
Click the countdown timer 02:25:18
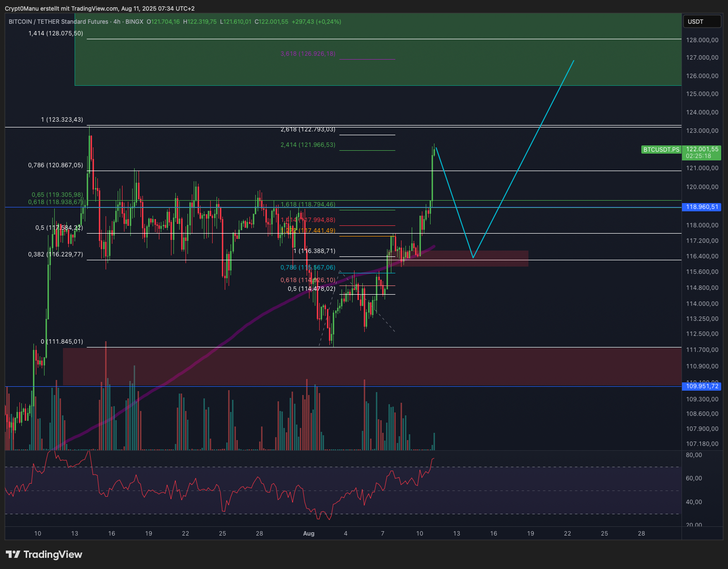coord(698,156)
